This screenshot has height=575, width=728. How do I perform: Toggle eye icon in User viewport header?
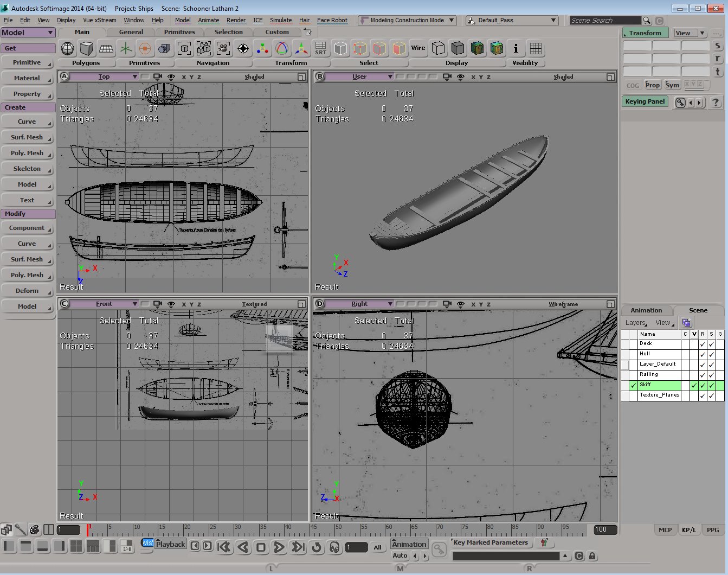(461, 77)
